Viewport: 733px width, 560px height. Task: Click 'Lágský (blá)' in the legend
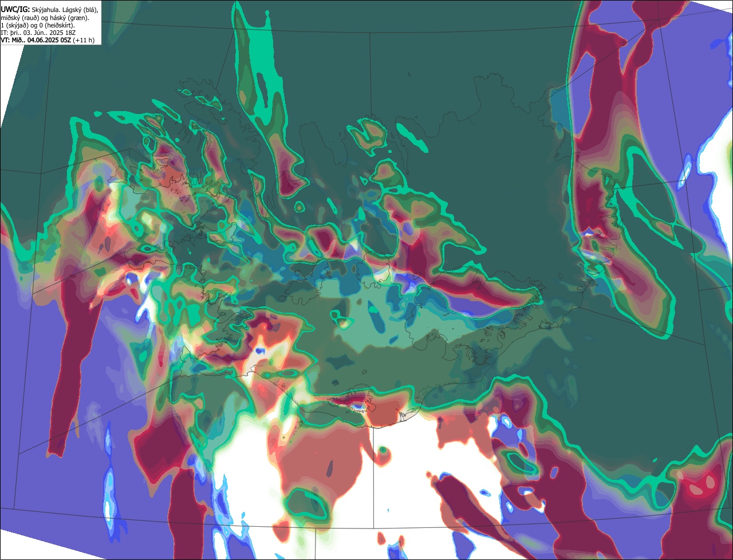pyautogui.click(x=80, y=10)
